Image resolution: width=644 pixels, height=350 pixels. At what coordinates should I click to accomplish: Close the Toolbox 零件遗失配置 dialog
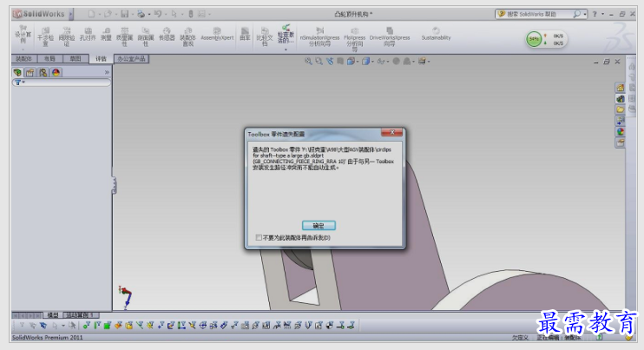[x=391, y=132]
